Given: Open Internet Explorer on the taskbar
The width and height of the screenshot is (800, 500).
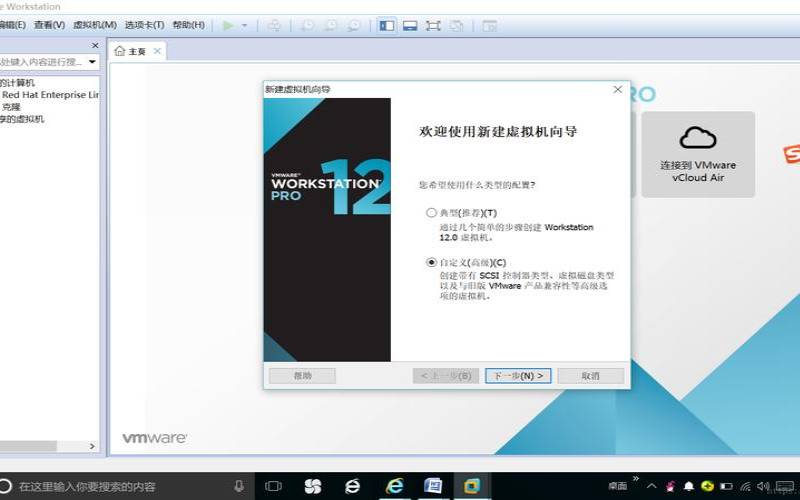Looking at the screenshot, I should point(394,486).
